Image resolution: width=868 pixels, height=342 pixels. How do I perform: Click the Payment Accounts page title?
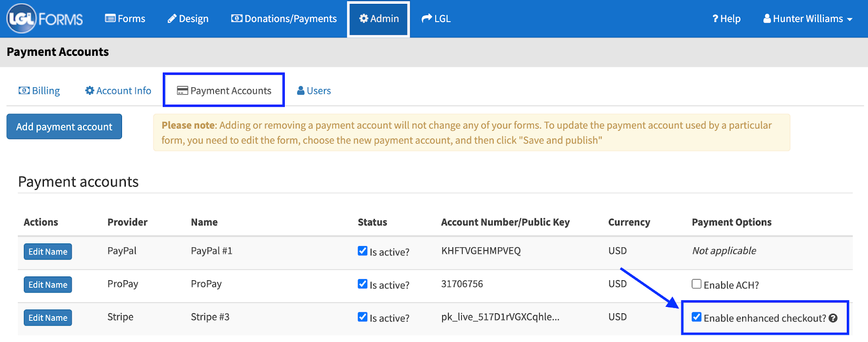tap(58, 52)
